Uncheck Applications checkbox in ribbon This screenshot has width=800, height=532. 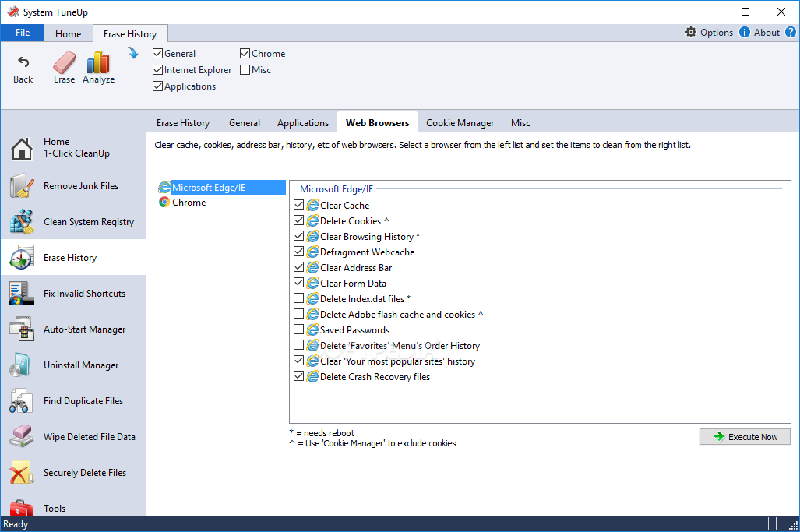tap(157, 86)
